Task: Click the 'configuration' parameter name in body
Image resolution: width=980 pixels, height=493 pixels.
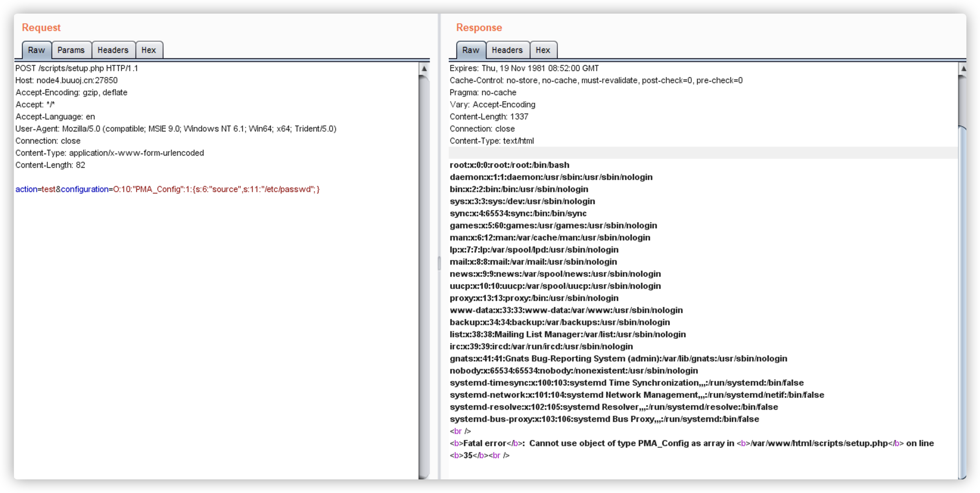Action: 85,189
